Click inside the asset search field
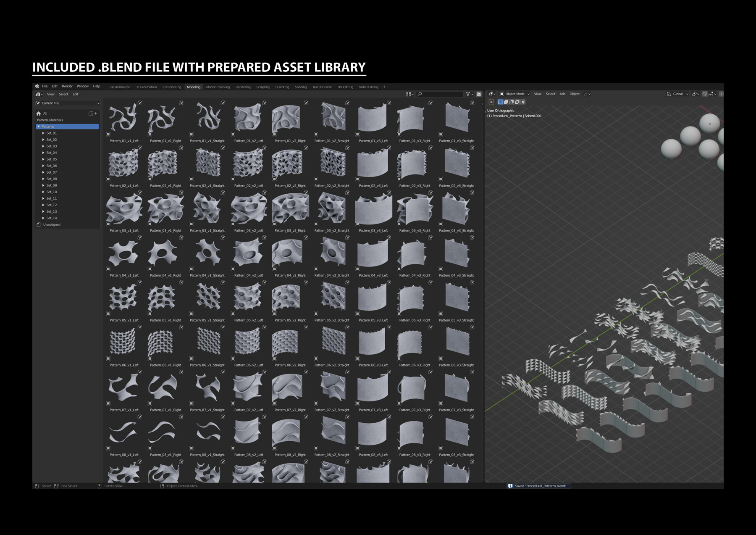The image size is (756, 535). [x=439, y=94]
